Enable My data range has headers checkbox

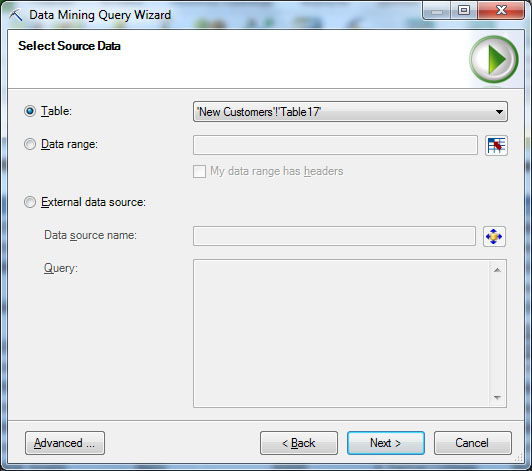[x=199, y=171]
